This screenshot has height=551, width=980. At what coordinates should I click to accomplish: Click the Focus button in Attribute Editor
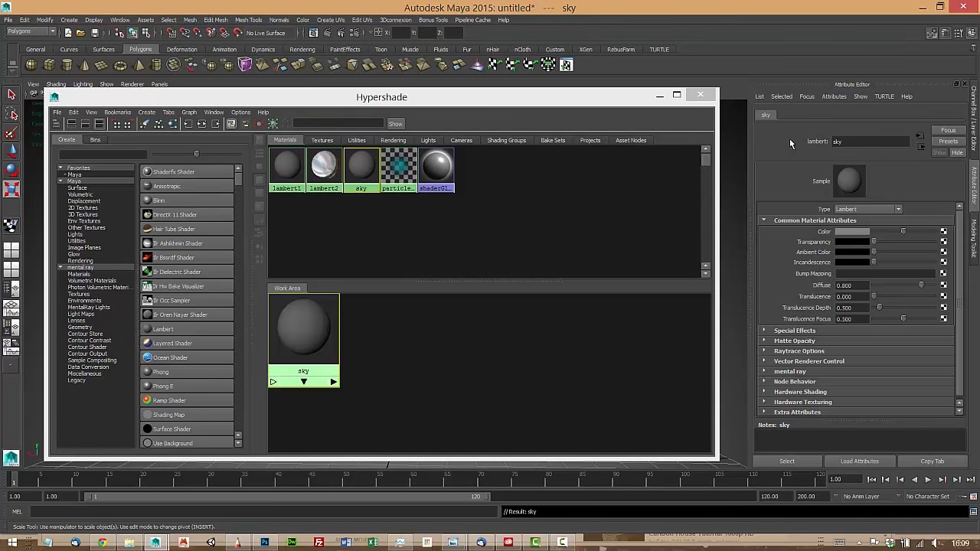point(948,131)
